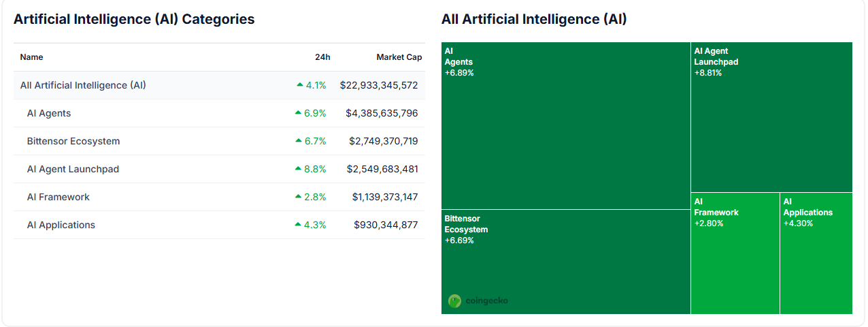Click the CoinGecko logo in the treemap
868x327 pixels.
tap(478, 300)
